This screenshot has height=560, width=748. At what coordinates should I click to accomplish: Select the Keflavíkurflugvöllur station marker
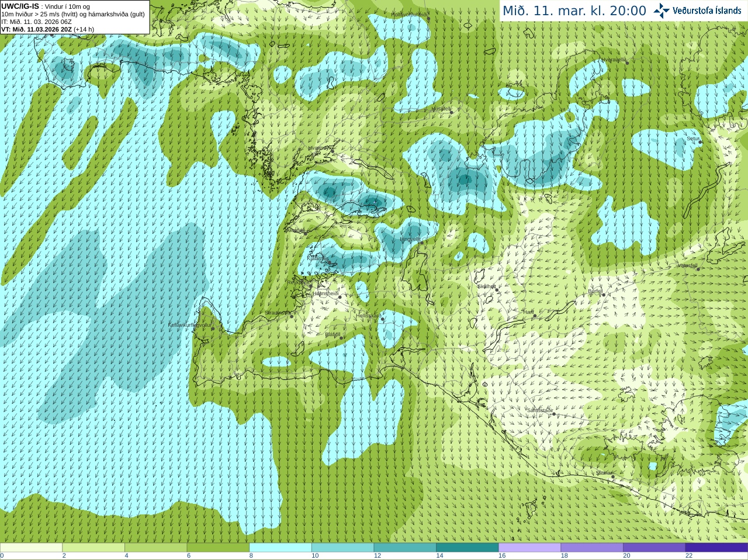coord(213,329)
